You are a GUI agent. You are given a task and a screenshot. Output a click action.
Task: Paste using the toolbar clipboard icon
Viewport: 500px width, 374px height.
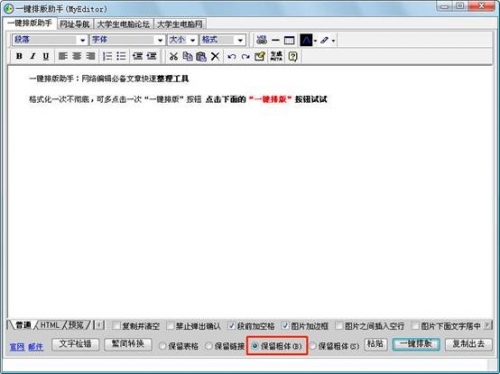(201, 56)
